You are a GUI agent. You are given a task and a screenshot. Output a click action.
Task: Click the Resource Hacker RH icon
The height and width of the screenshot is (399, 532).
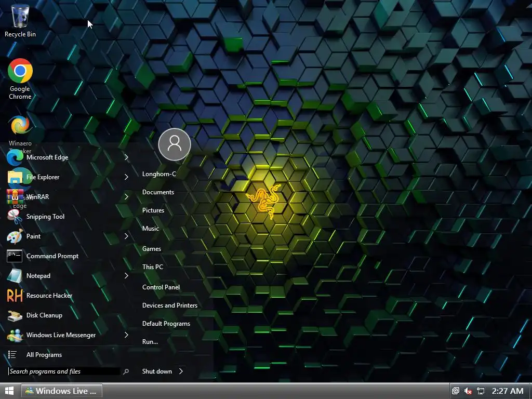(15, 296)
